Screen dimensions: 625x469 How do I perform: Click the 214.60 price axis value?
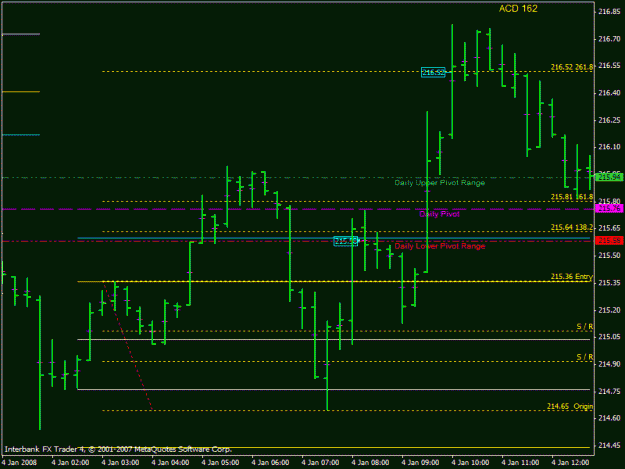609,418
